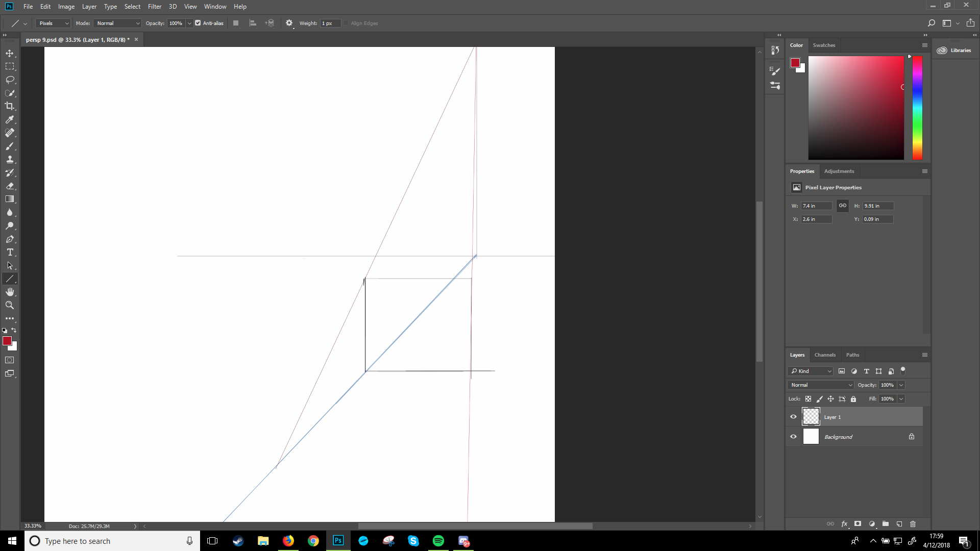Select the Rectangular Marquee tool
This screenshot has width=980, height=551.
click(10, 66)
